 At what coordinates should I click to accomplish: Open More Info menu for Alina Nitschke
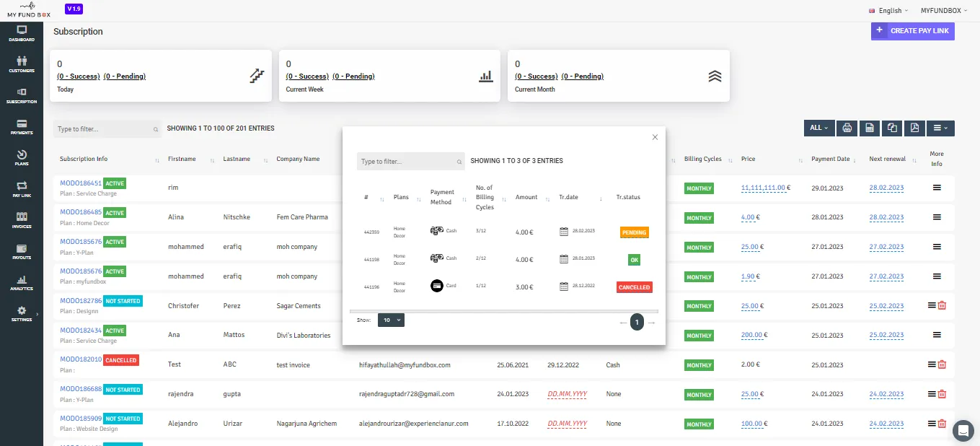point(937,217)
